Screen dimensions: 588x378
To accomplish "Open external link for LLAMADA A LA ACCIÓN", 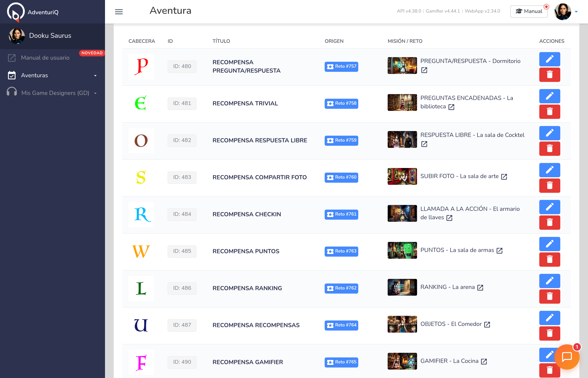I will pos(449,218).
